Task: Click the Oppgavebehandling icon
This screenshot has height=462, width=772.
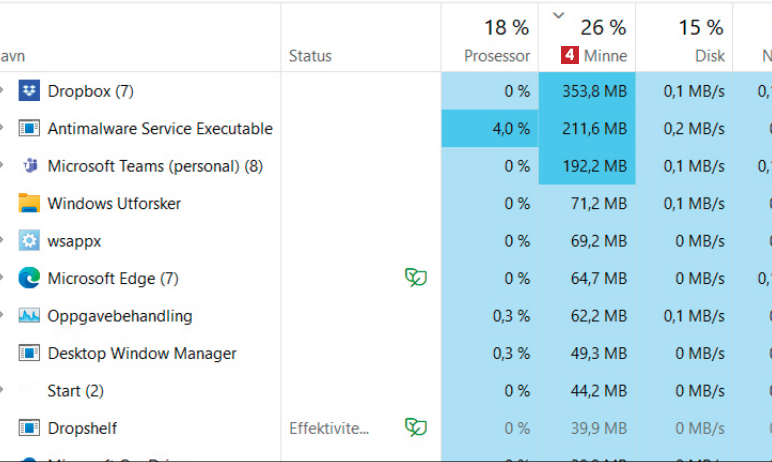Action: [x=28, y=316]
